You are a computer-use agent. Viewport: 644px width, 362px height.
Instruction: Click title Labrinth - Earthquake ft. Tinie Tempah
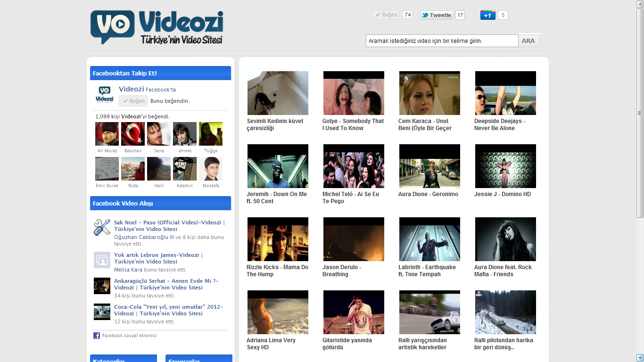[x=427, y=271]
